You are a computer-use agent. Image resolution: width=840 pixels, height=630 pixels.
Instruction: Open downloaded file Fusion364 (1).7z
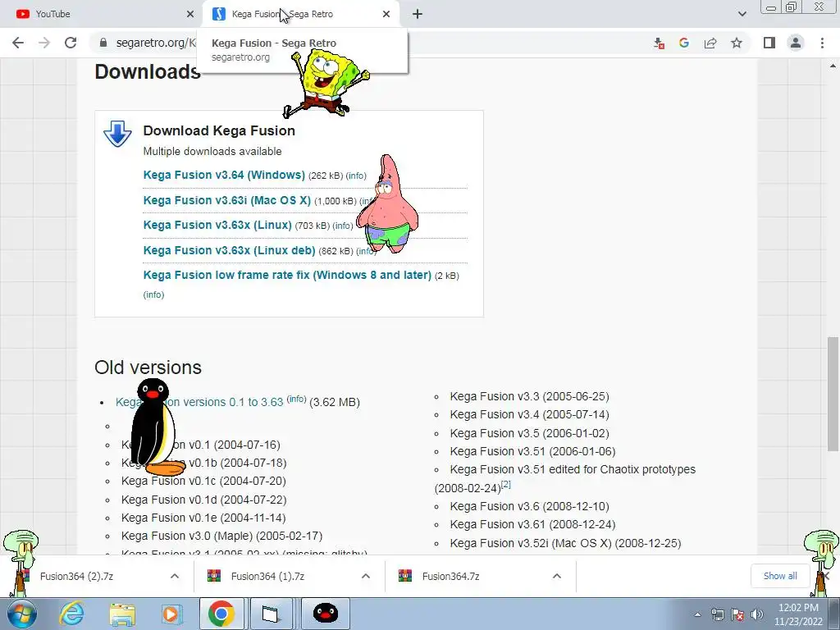coord(268,577)
